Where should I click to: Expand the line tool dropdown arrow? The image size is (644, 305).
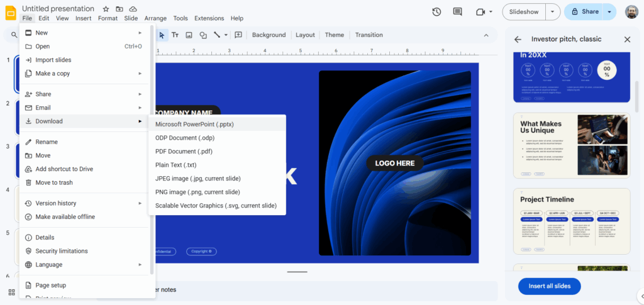pos(226,35)
